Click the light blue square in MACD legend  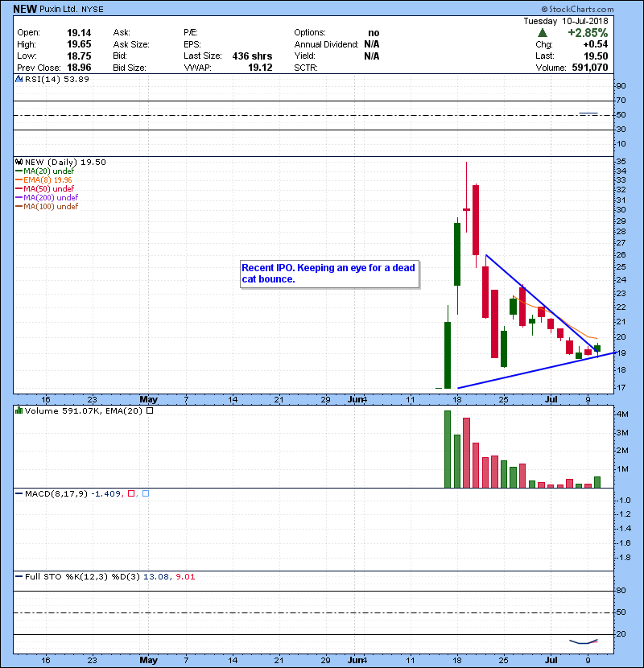(145, 493)
